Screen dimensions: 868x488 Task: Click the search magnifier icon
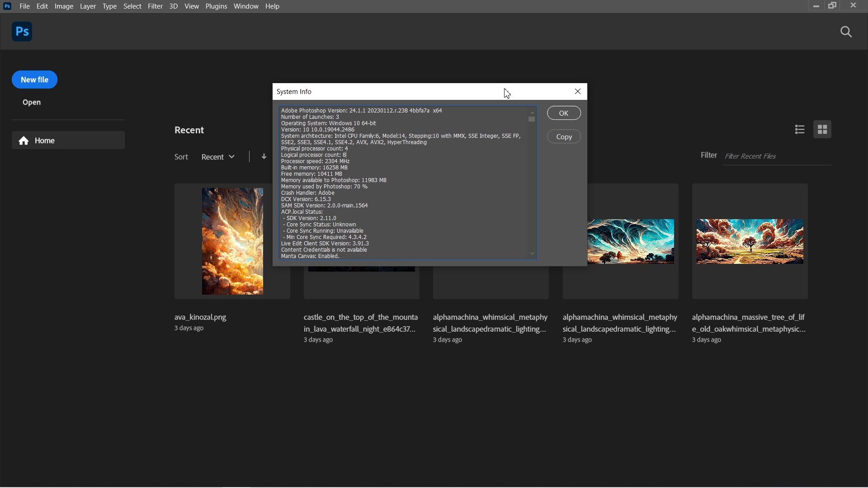(846, 32)
